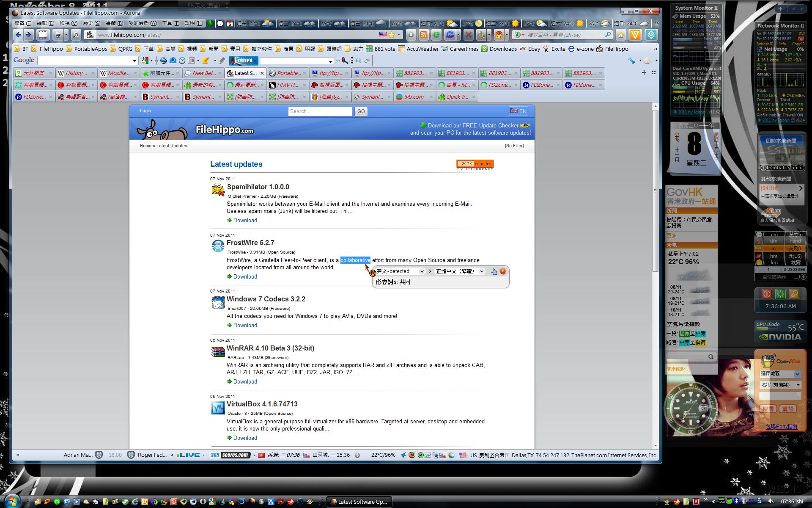Click the FeedBurner 242K readers badge
This screenshot has height=508, width=812.
[x=475, y=165]
